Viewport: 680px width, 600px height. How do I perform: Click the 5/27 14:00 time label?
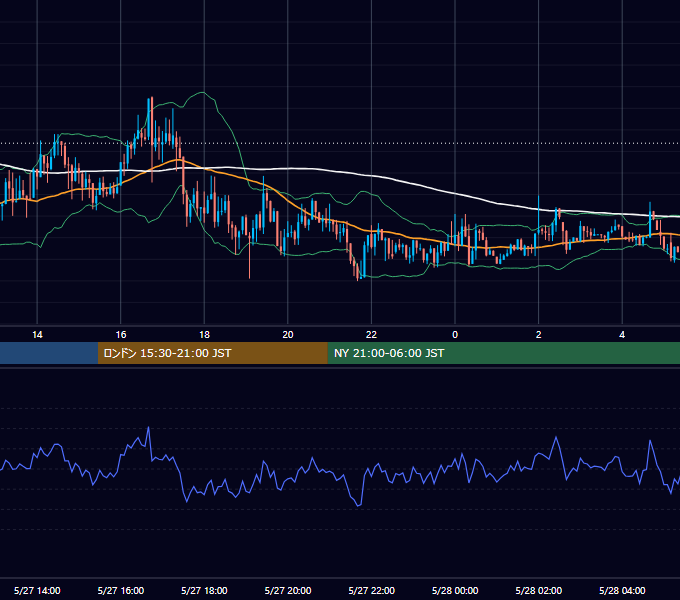[37, 590]
